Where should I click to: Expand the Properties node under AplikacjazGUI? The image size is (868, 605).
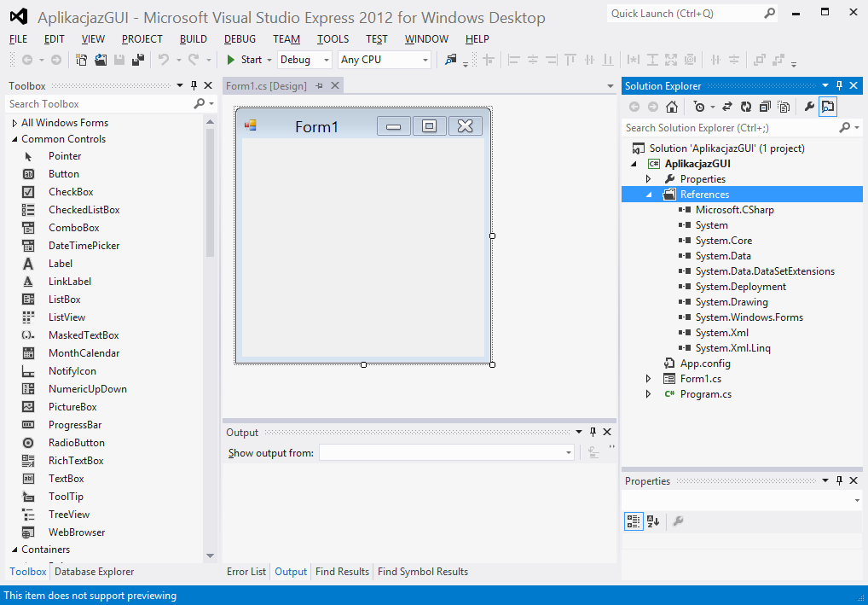pos(649,179)
